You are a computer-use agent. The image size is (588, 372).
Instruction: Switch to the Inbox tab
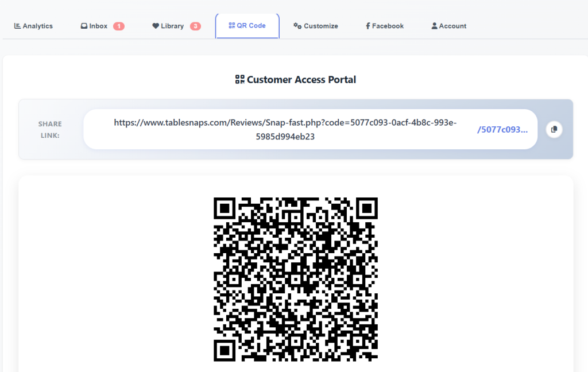pyautogui.click(x=102, y=26)
